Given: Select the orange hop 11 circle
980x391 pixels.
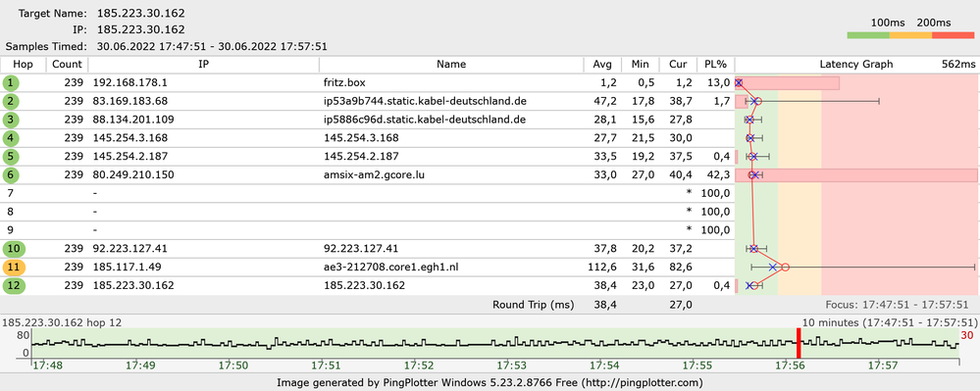Looking at the screenshot, I should coord(14,268).
